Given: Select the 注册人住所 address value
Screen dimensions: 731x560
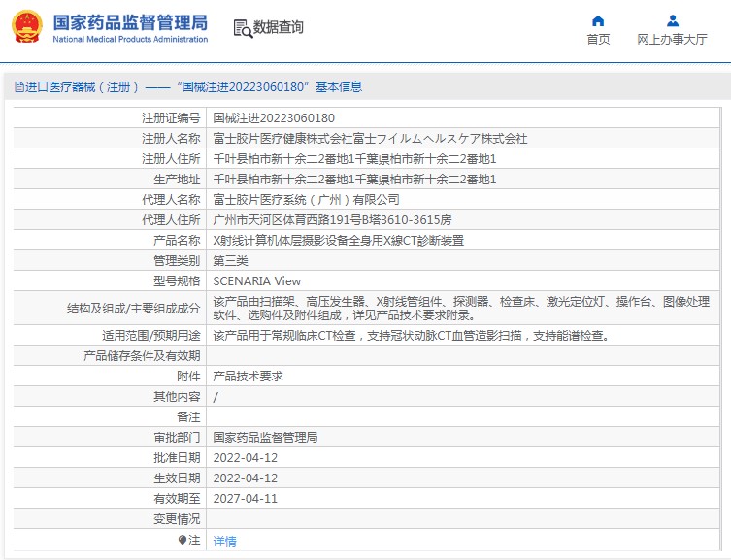Looking at the screenshot, I should click(x=354, y=159).
